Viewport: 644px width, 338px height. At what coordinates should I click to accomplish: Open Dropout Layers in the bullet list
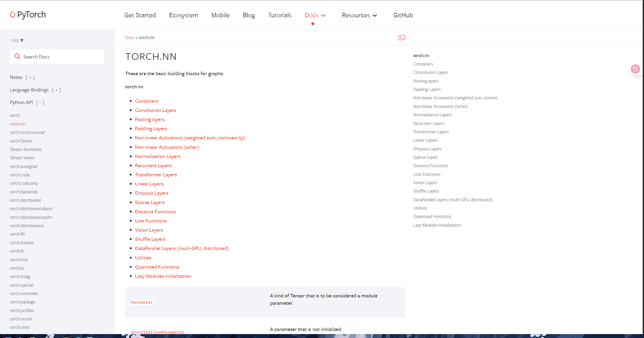tap(152, 193)
